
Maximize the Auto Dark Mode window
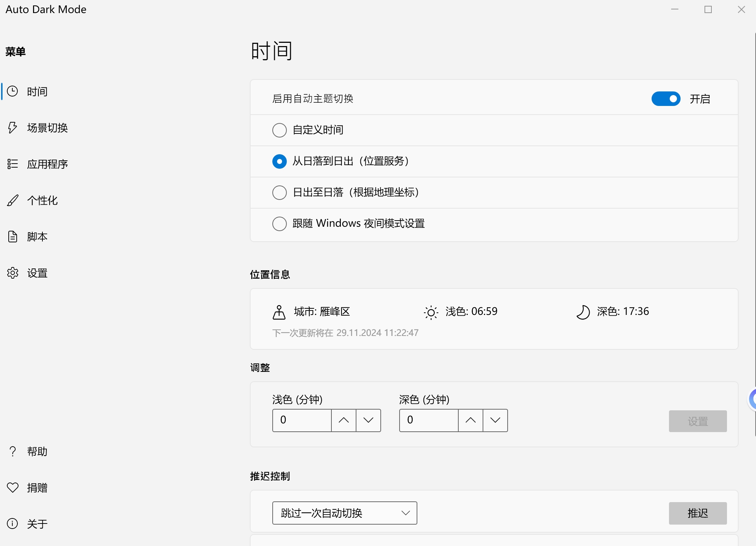(x=708, y=9)
